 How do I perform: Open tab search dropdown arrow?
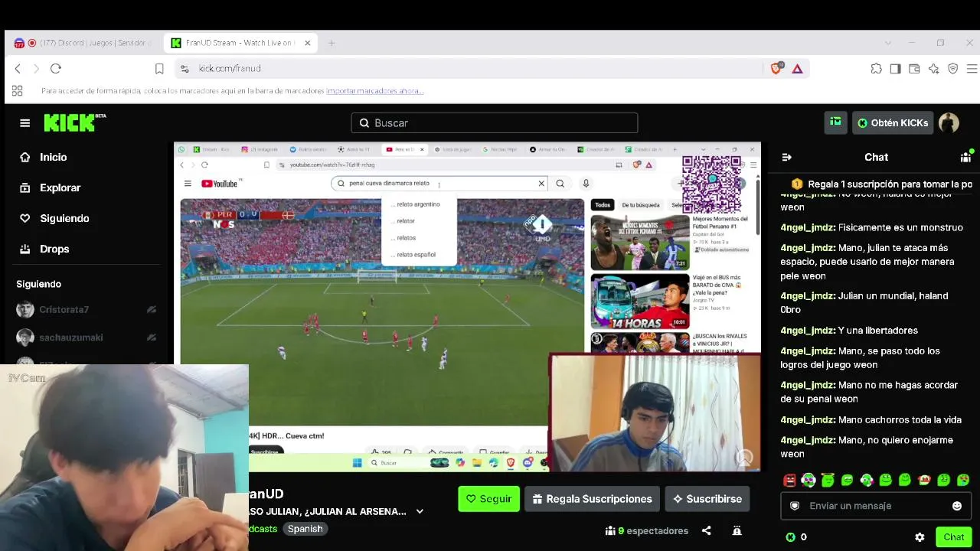(888, 43)
